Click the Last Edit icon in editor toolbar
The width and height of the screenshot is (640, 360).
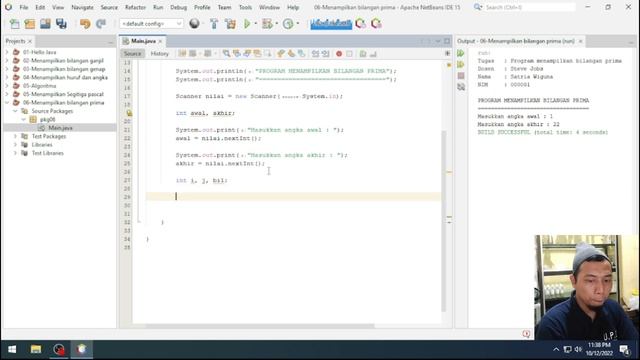pyautogui.click(x=182, y=54)
